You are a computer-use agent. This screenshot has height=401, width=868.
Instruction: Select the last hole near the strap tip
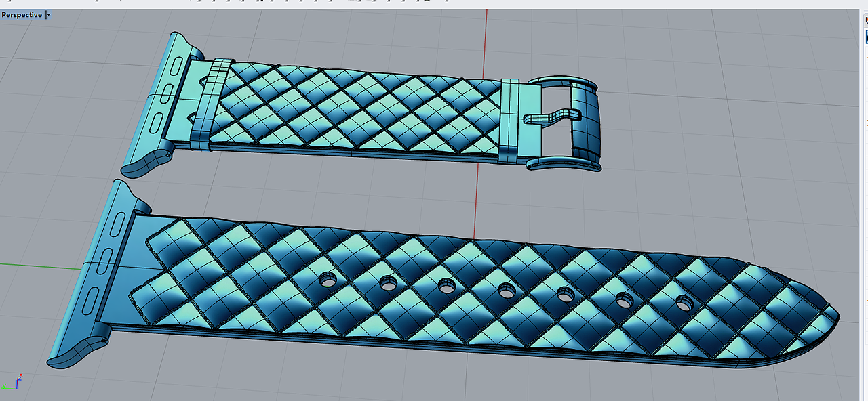coord(684,302)
